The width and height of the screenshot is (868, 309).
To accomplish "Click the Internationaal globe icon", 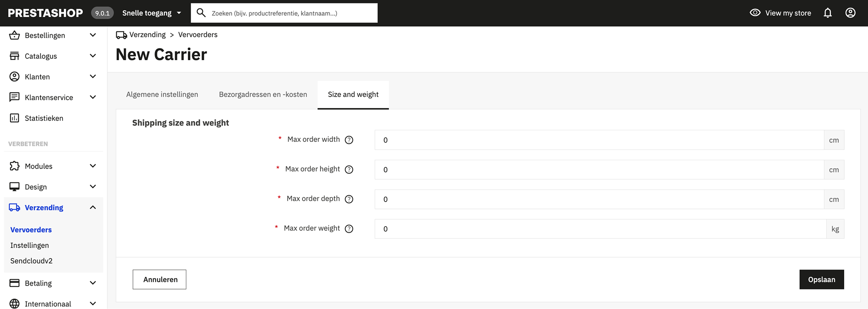I will [15, 304].
